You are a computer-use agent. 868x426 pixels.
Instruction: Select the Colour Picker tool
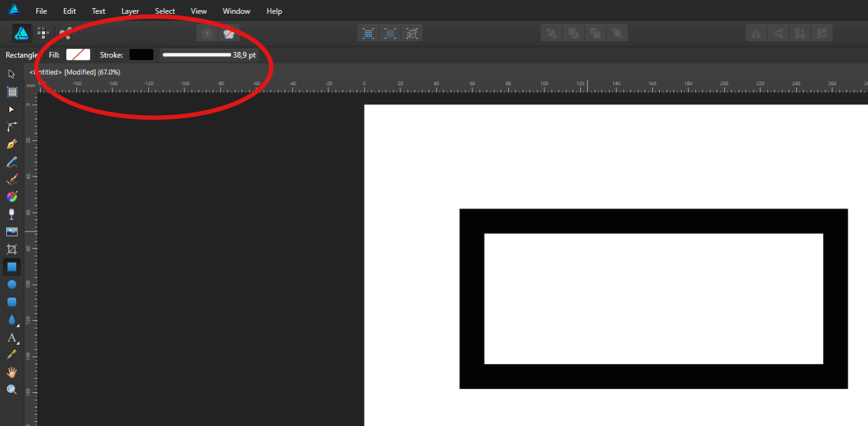11,353
